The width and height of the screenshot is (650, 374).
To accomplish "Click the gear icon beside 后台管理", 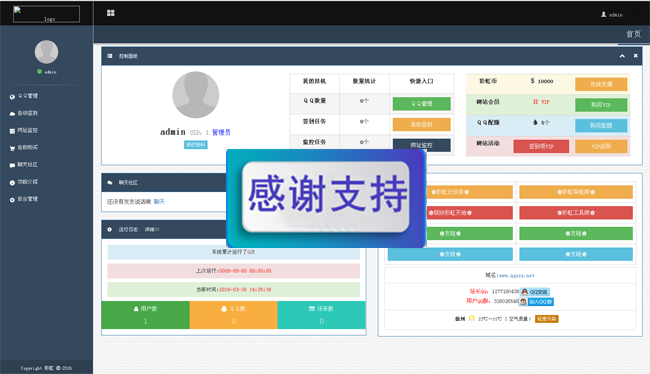I will pos(12,200).
